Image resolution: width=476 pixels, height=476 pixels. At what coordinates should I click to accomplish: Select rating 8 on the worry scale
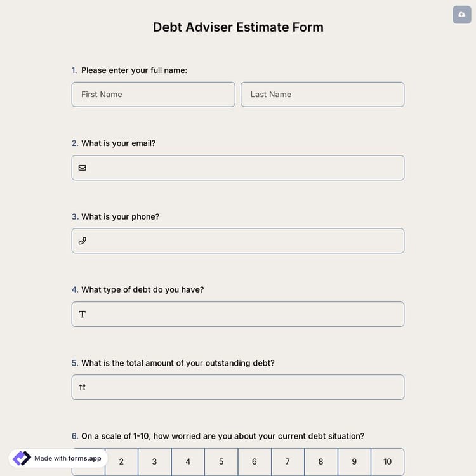(x=321, y=462)
